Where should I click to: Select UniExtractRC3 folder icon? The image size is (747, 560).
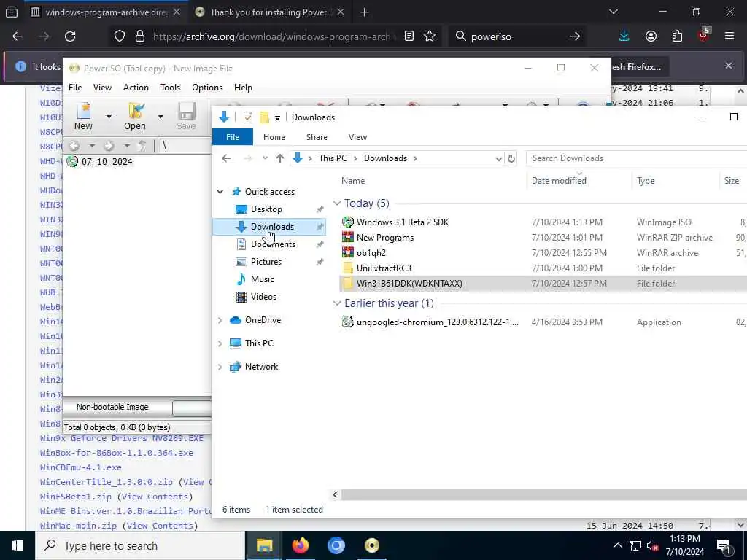pyautogui.click(x=348, y=268)
